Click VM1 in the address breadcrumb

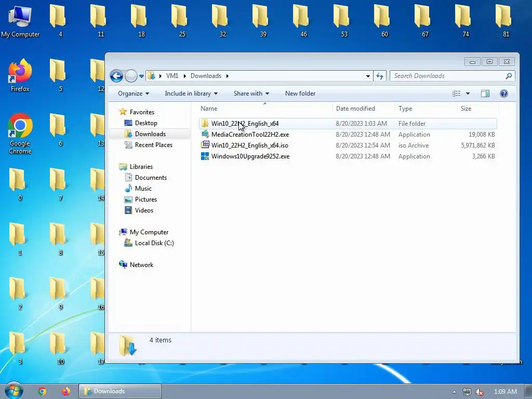click(x=172, y=76)
